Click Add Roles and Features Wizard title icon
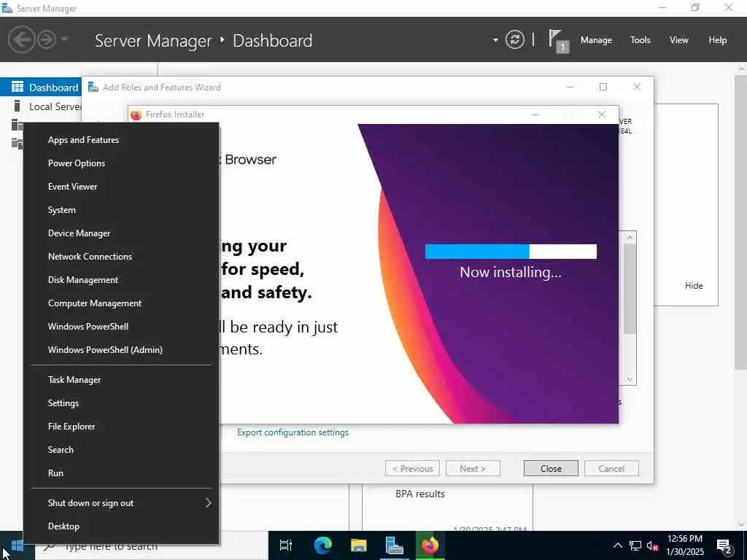Screen dimensions: 747x560 tap(93, 87)
